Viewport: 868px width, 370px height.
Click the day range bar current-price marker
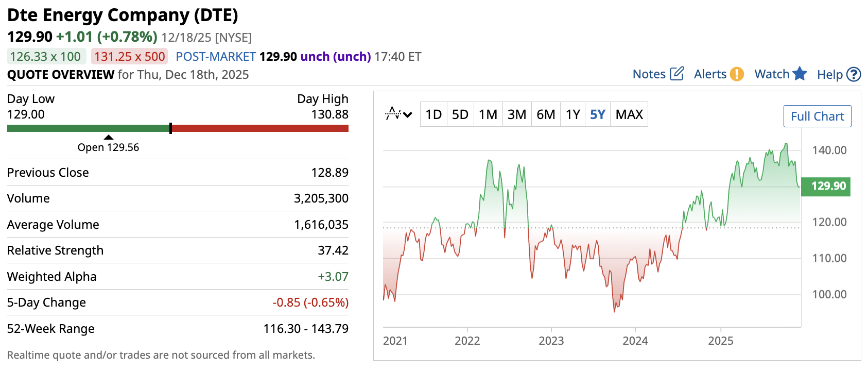pos(170,128)
